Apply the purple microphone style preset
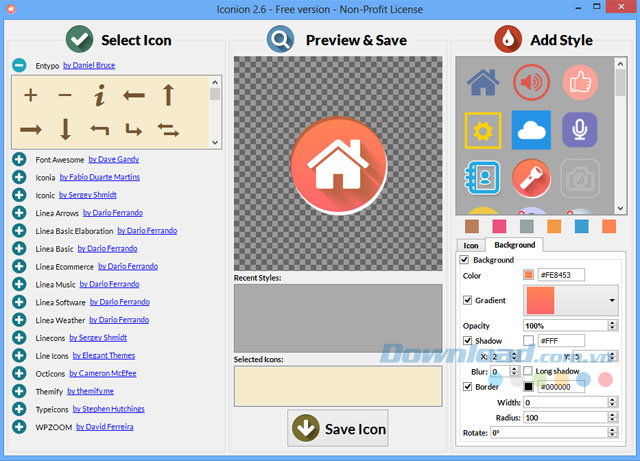Screen dimensions: 640x461 579,130
